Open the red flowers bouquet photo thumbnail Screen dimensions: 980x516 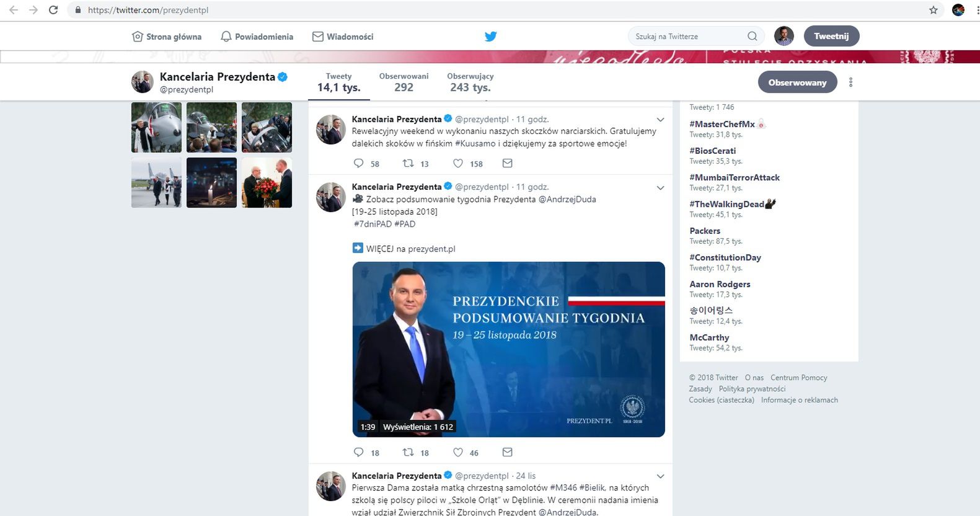(x=267, y=182)
